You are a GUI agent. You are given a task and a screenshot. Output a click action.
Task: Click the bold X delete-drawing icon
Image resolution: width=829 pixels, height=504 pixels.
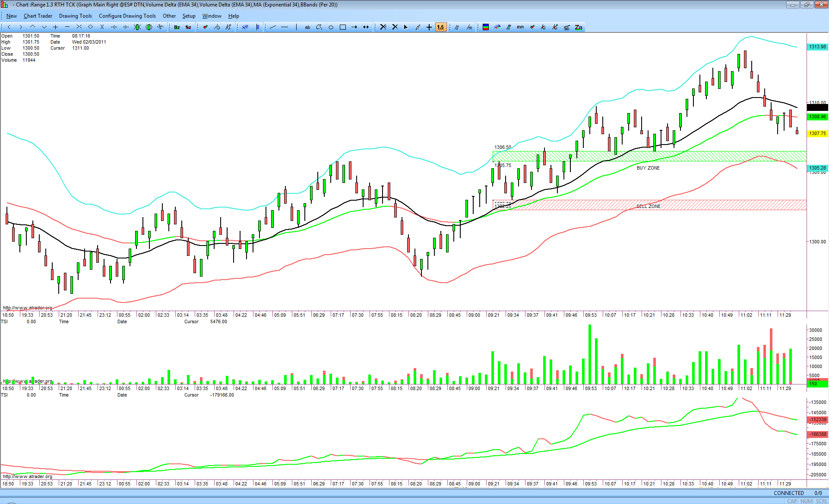(x=395, y=27)
